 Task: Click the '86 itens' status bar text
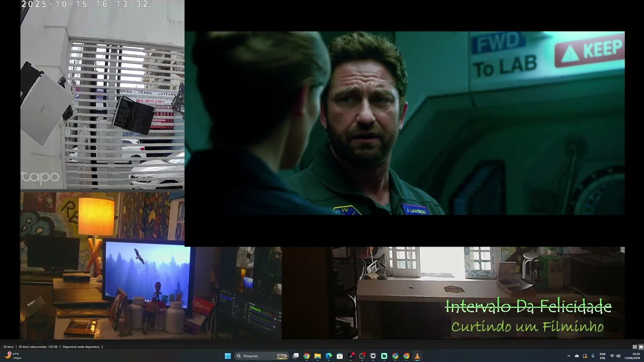tap(9, 347)
